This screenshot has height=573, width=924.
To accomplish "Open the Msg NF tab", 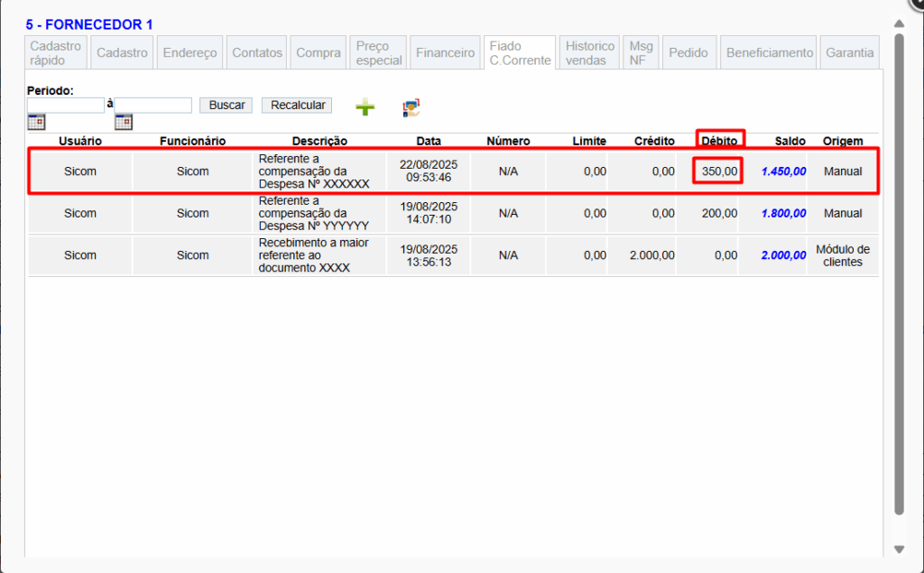I will [x=641, y=52].
